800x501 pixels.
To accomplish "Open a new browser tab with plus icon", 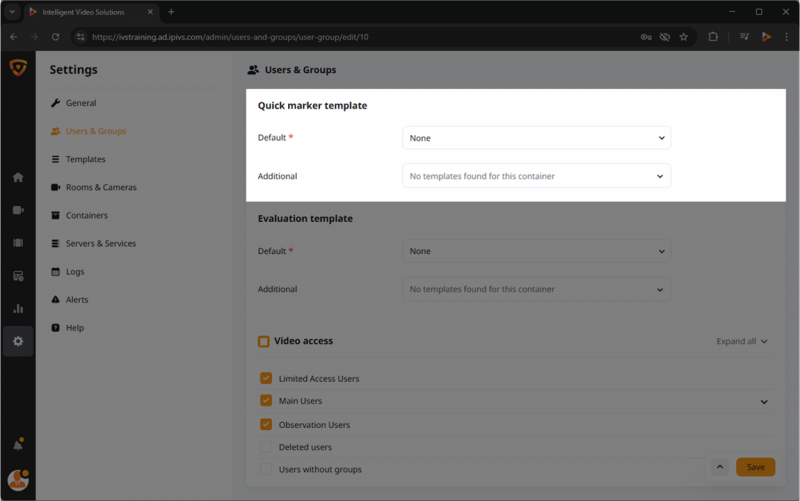I will (x=171, y=12).
